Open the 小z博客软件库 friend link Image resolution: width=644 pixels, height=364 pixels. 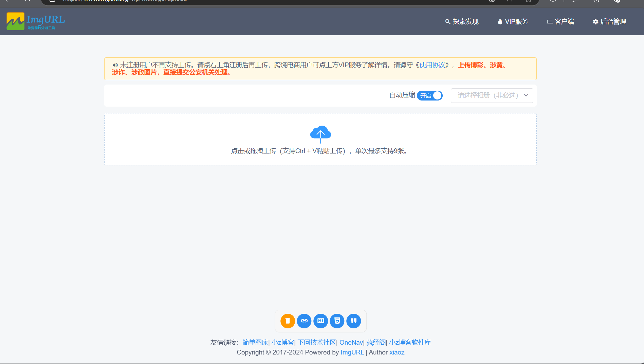click(x=410, y=342)
